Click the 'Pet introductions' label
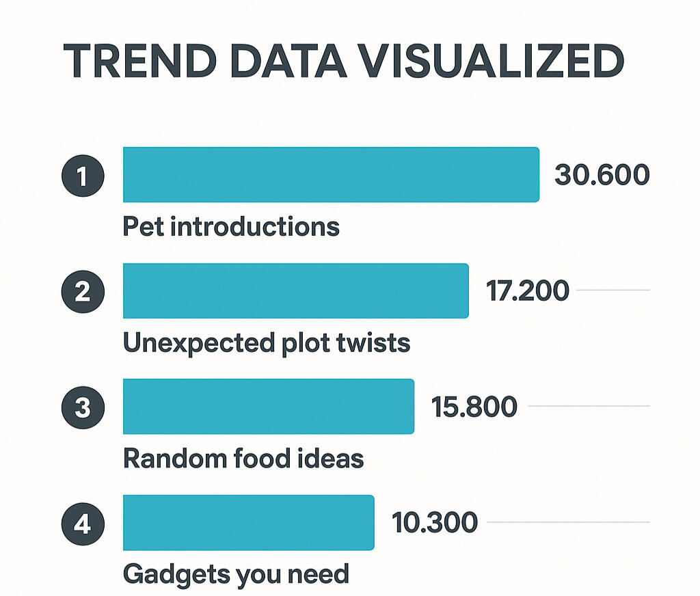The height and width of the screenshot is (596, 700). [231, 226]
